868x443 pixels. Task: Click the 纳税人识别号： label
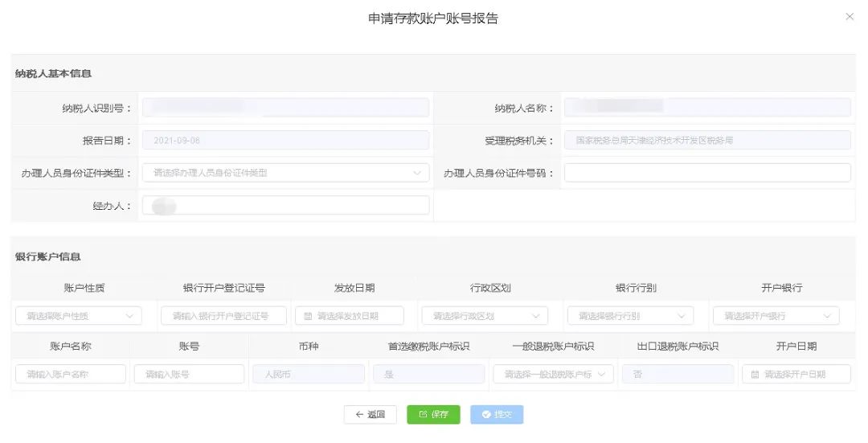point(97,108)
